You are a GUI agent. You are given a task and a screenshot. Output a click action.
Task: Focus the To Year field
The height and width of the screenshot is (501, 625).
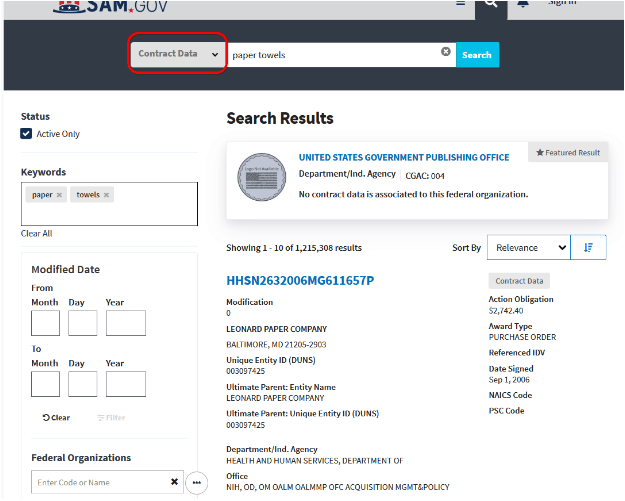[x=126, y=384]
